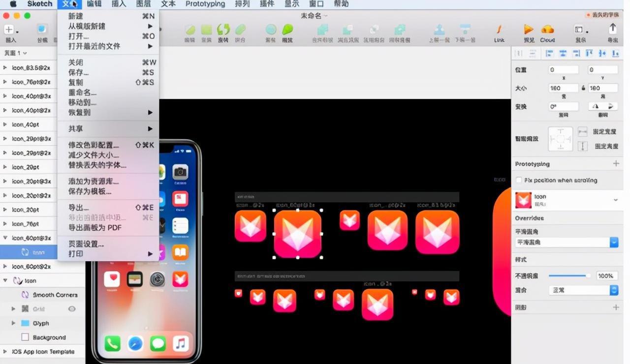The width and height of the screenshot is (630, 364).
Task: Add a Prototyping link with plus button
Action: tap(616, 163)
